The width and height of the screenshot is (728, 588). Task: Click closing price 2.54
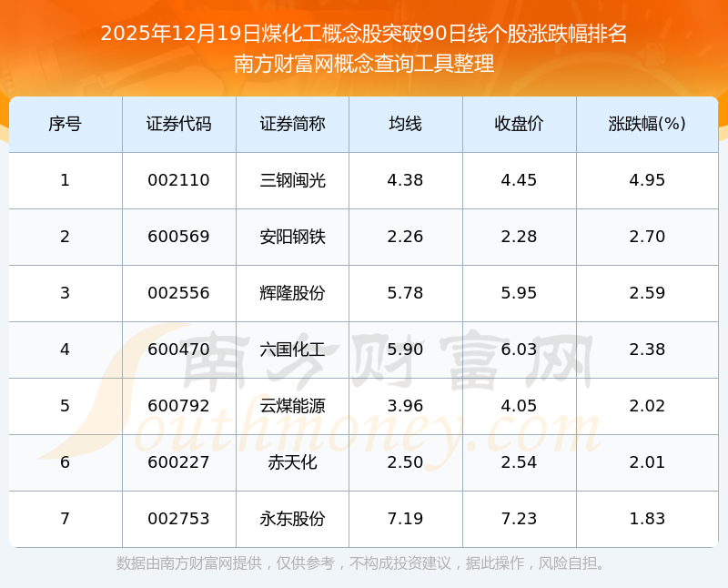[x=519, y=462]
